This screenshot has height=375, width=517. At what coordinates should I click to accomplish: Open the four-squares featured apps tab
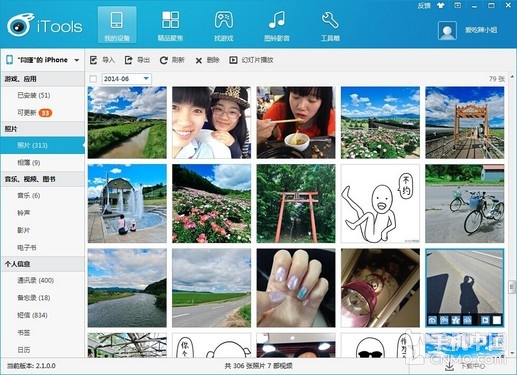170,25
